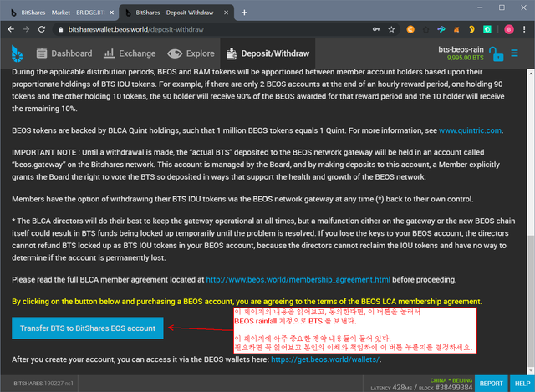This screenshot has height=392, width=535.
Task: Open the Explore navigation item
Action: (x=191, y=53)
